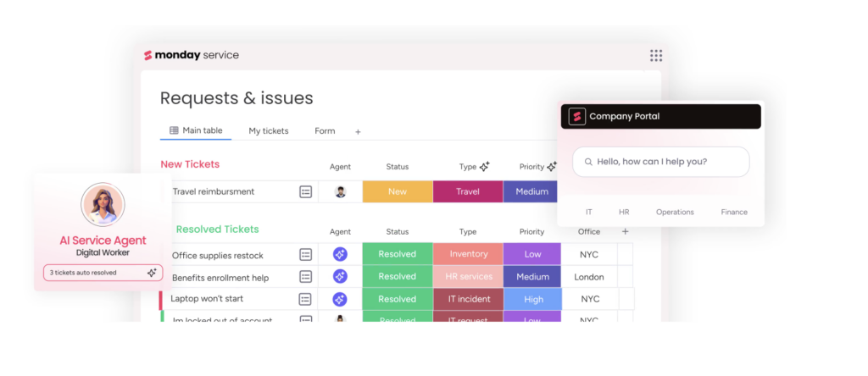Select the HR category in portal

coord(624,212)
